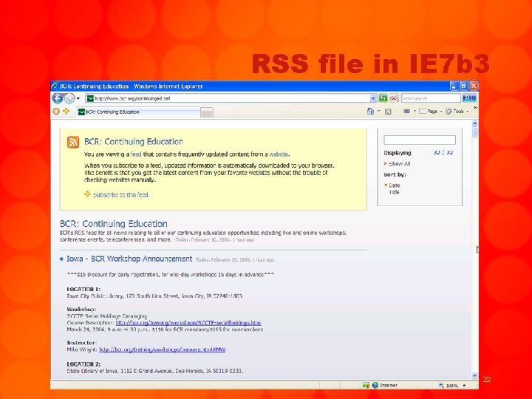
Task: Click the browser Back arrow button
Action: point(58,98)
